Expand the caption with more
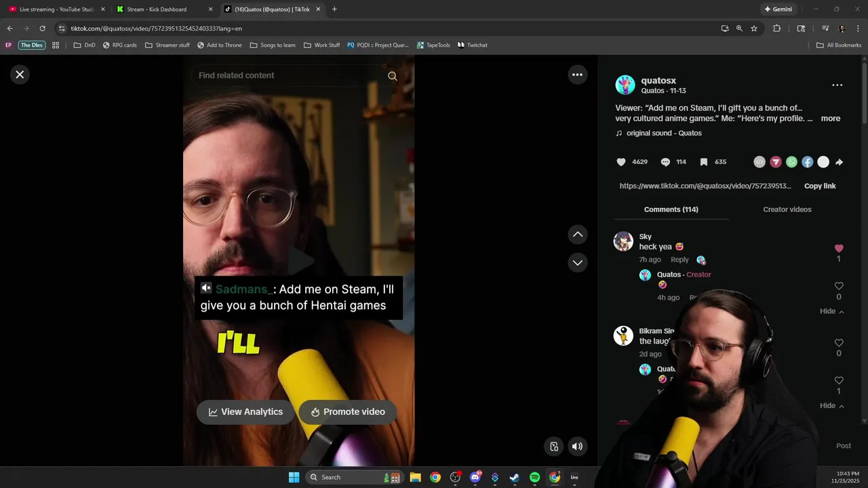Viewport: 868px width, 488px height. [x=830, y=118]
